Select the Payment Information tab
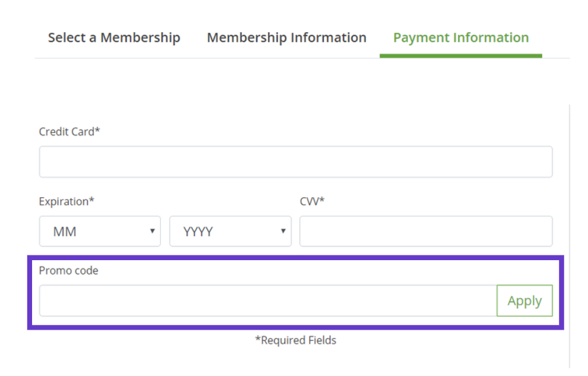 (460, 37)
